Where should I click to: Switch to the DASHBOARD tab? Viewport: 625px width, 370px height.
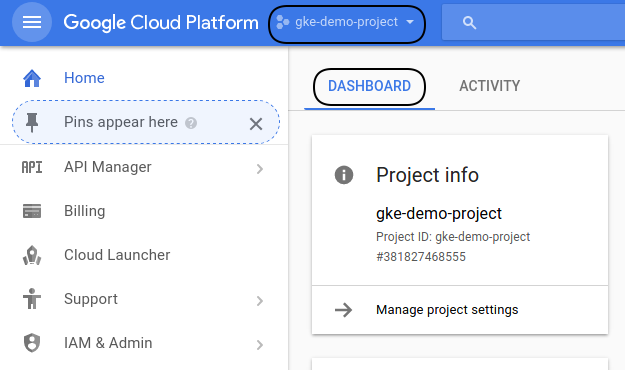click(x=369, y=87)
